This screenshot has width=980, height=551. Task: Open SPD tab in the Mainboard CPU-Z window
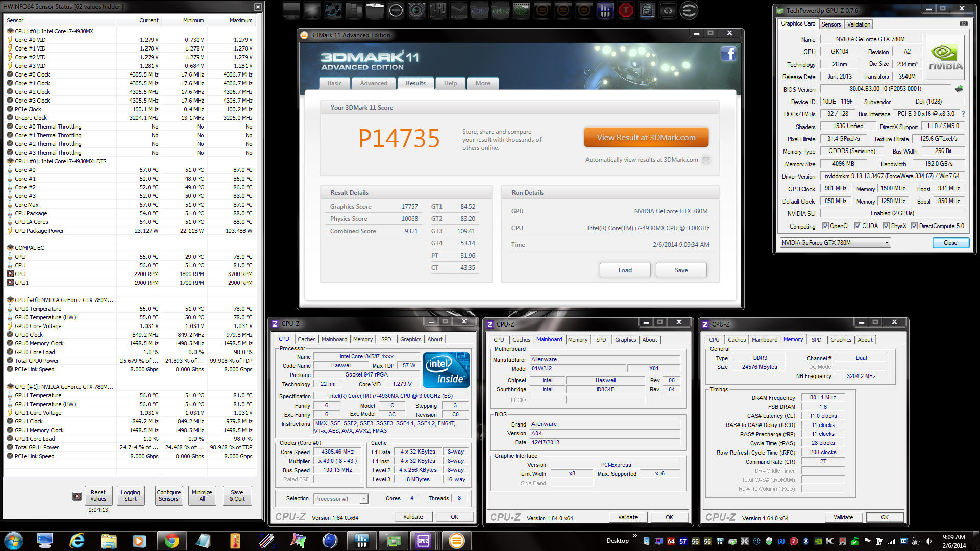pyautogui.click(x=601, y=340)
